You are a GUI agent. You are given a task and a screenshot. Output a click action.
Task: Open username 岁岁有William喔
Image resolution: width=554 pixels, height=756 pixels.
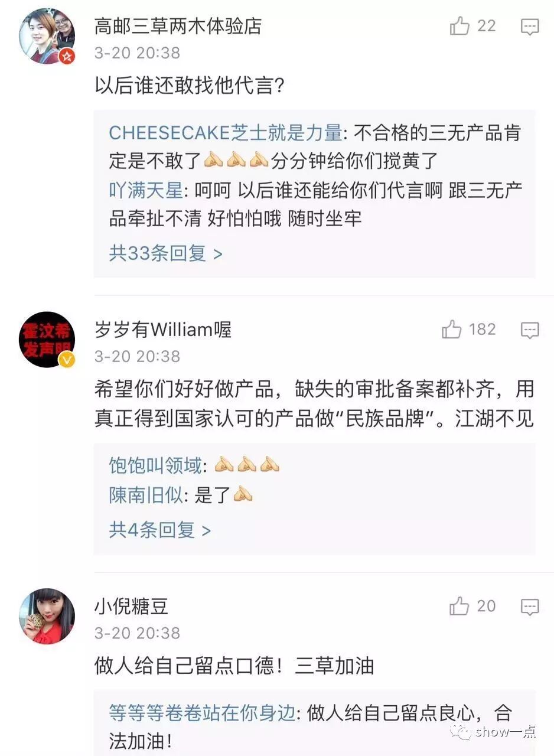tap(163, 330)
